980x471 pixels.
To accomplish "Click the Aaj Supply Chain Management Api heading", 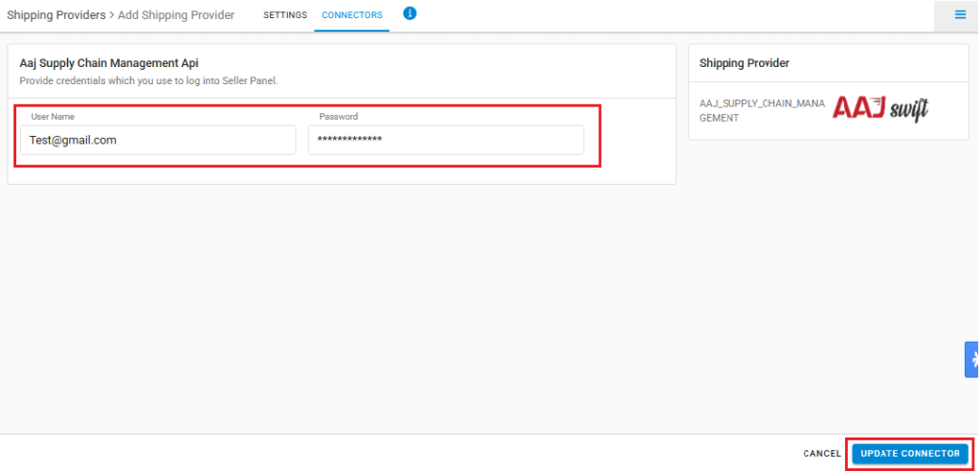I will 109,63.
